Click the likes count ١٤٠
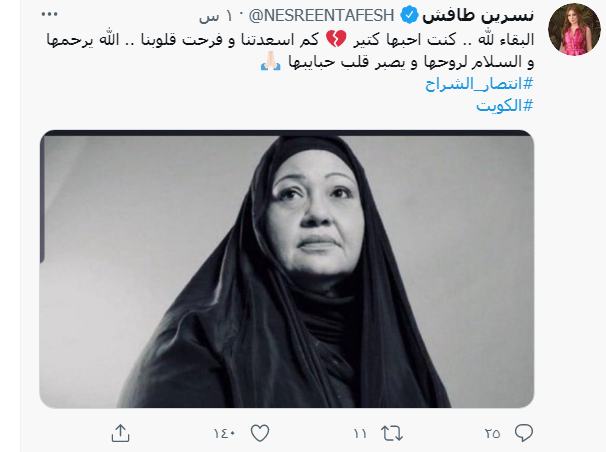This screenshot has width=606, height=452. pyautogui.click(x=225, y=433)
